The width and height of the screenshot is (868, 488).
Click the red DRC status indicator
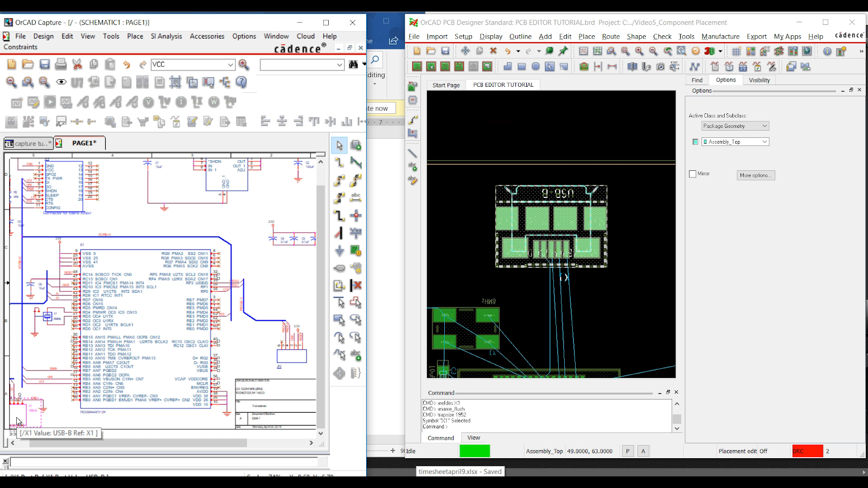pyautogui.click(x=807, y=451)
